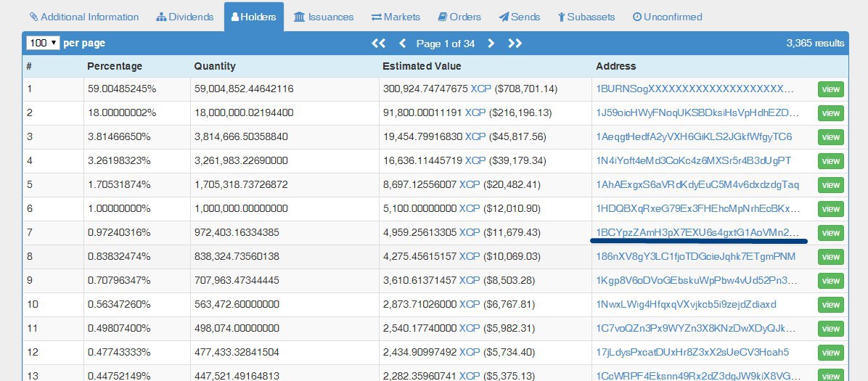Viewport: 868px width, 381px height.
Task: Jump to first page double-chevron icon
Action: pos(379,44)
